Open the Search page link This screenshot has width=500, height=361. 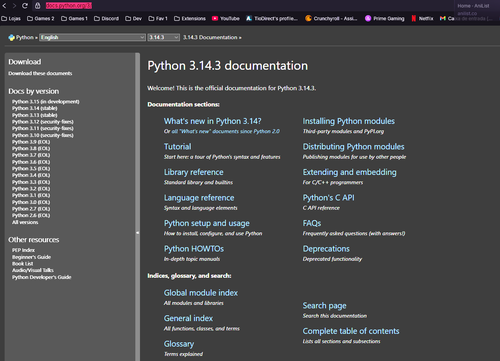click(324, 306)
